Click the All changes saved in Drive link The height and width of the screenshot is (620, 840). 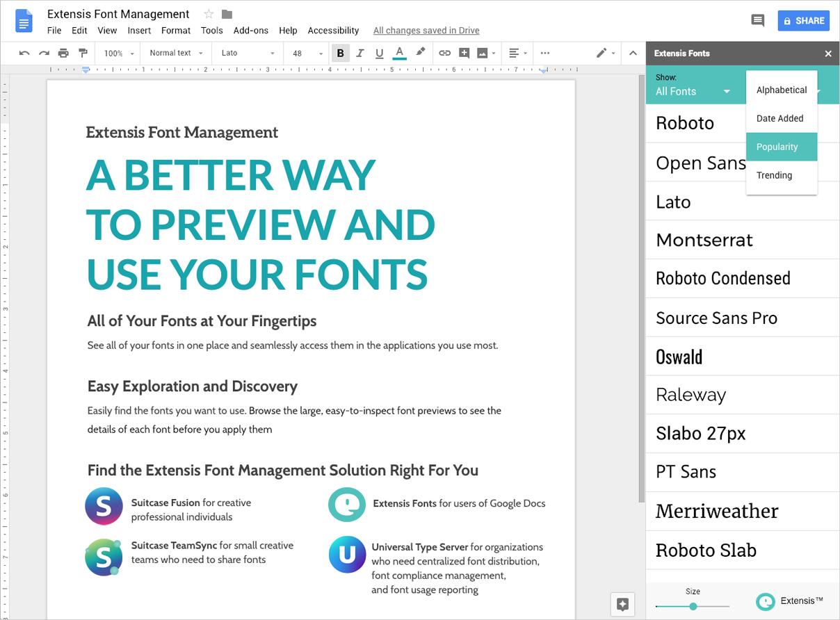click(426, 31)
